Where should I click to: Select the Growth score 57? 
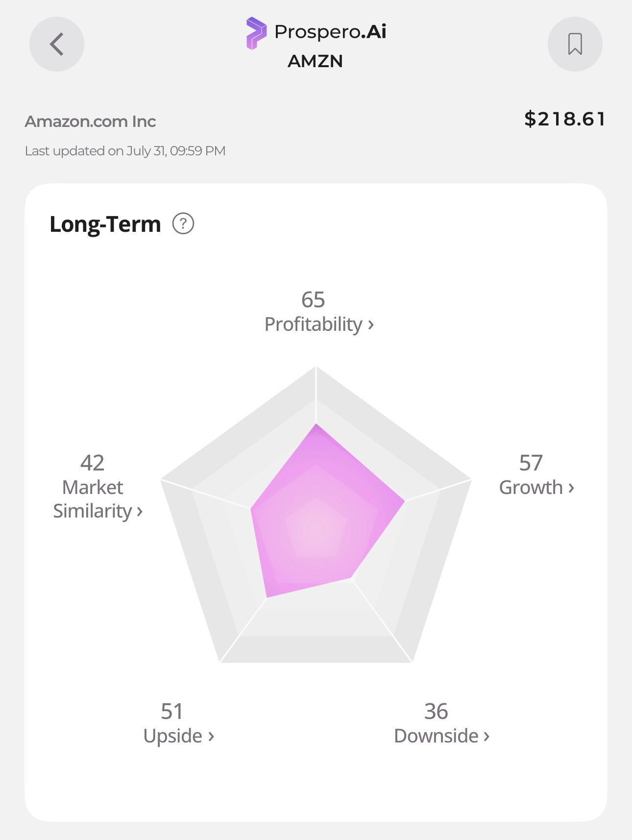(x=531, y=463)
